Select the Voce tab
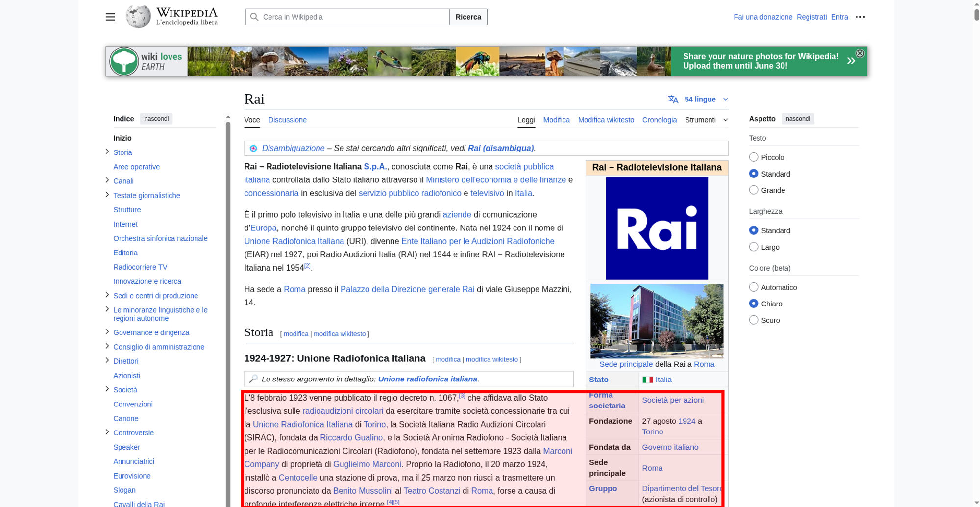980x507 pixels. tap(252, 120)
